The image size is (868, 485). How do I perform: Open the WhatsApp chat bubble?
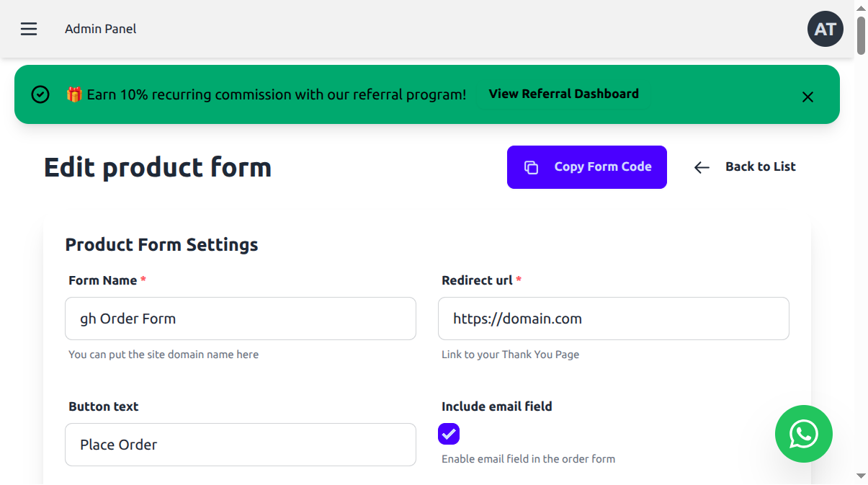point(803,434)
